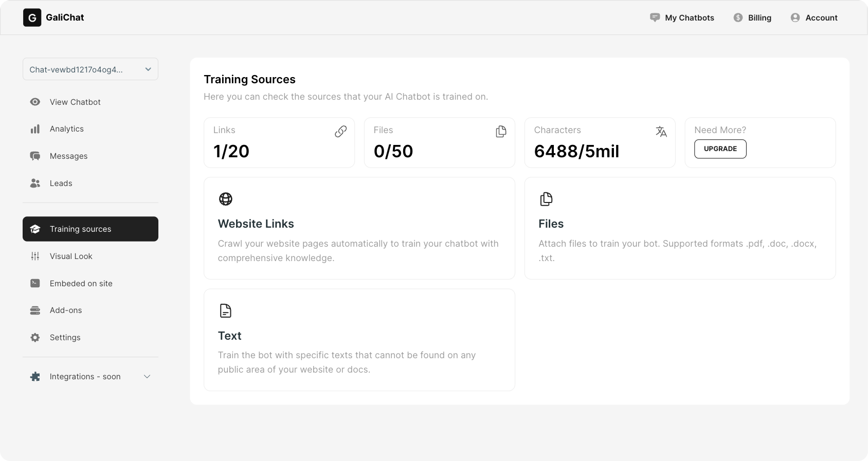868x461 pixels.
Task: Click the link chain icon in Links card
Action: point(340,132)
